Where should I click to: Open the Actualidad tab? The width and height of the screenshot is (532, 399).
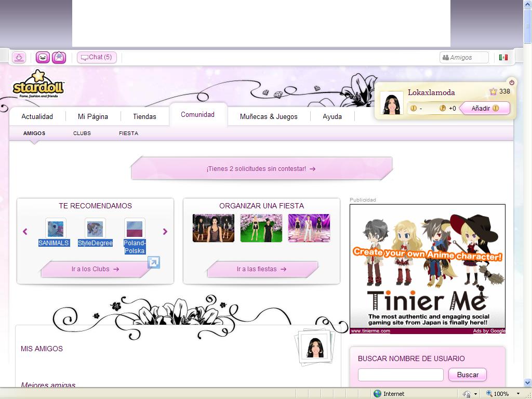coord(37,116)
